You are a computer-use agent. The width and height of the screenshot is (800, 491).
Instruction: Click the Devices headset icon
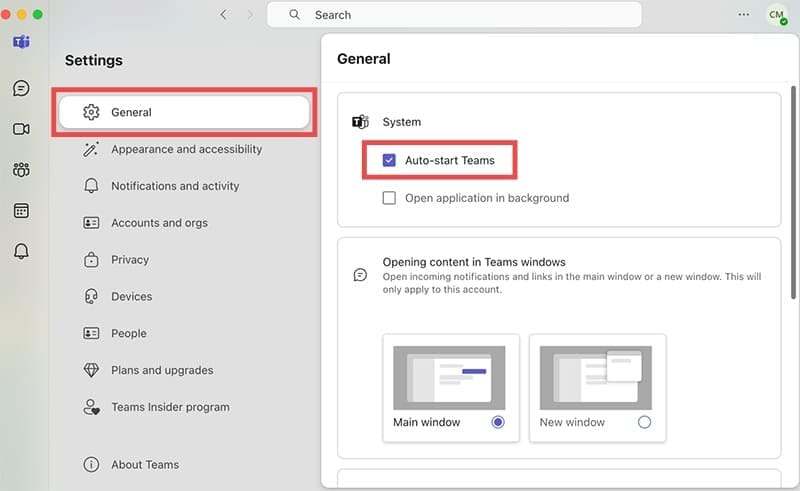tap(91, 297)
